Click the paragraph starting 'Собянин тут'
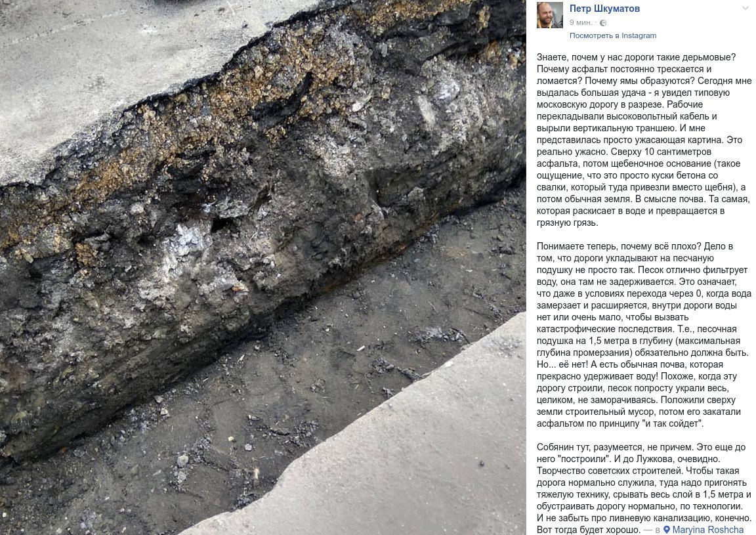The image size is (756, 535). point(644,488)
